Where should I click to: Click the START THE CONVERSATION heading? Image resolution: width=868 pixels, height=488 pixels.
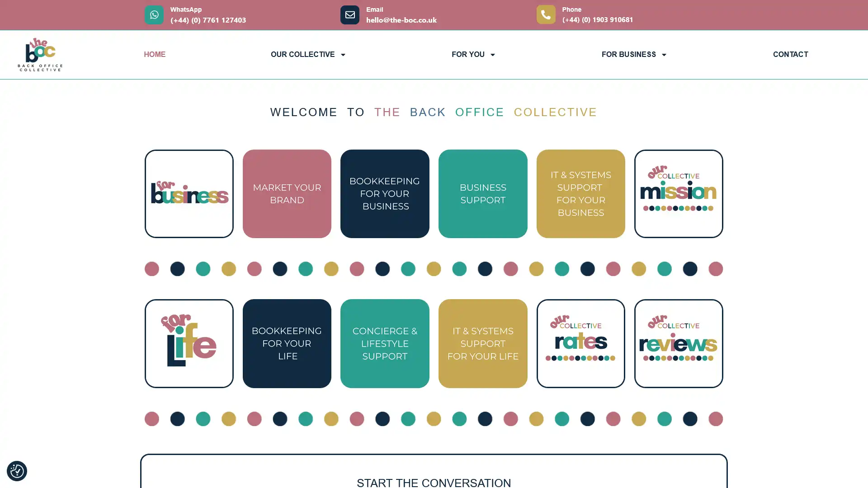434,482
